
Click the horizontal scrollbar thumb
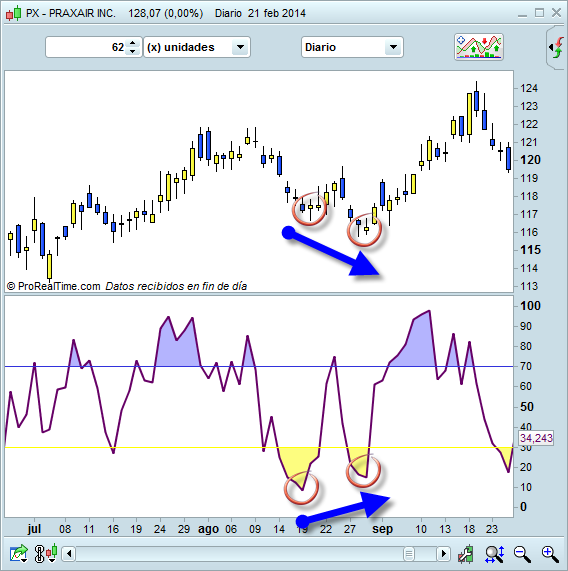coord(409,554)
